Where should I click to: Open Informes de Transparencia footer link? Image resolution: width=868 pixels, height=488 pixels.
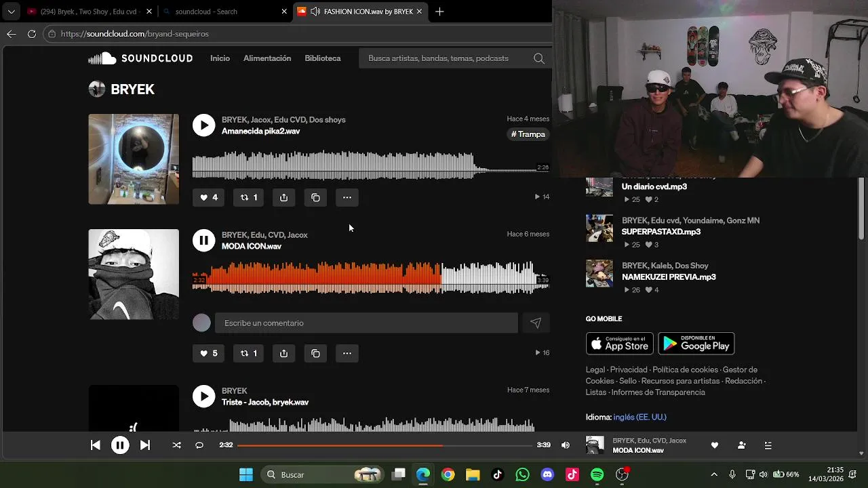[x=658, y=392]
